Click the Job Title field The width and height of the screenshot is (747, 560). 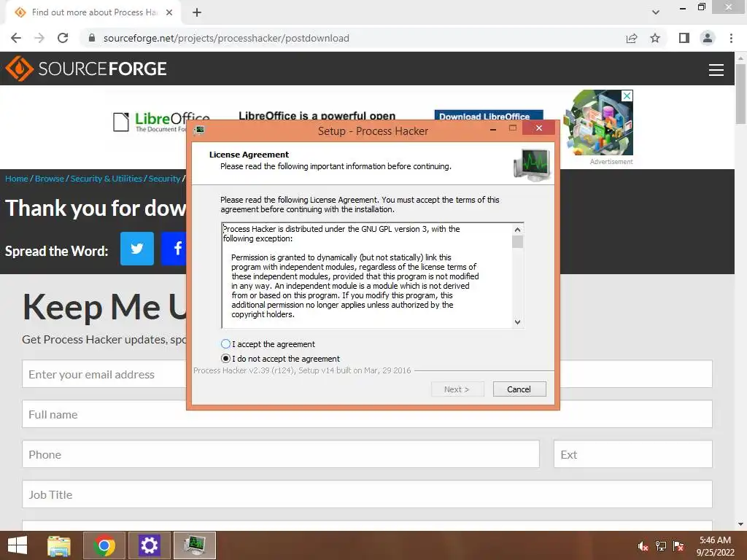(x=368, y=494)
